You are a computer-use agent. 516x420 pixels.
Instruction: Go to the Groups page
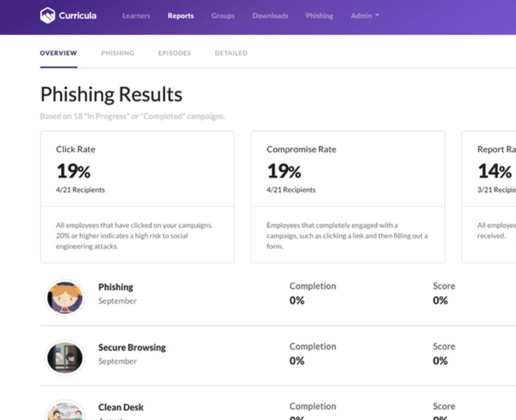pos(223,16)
